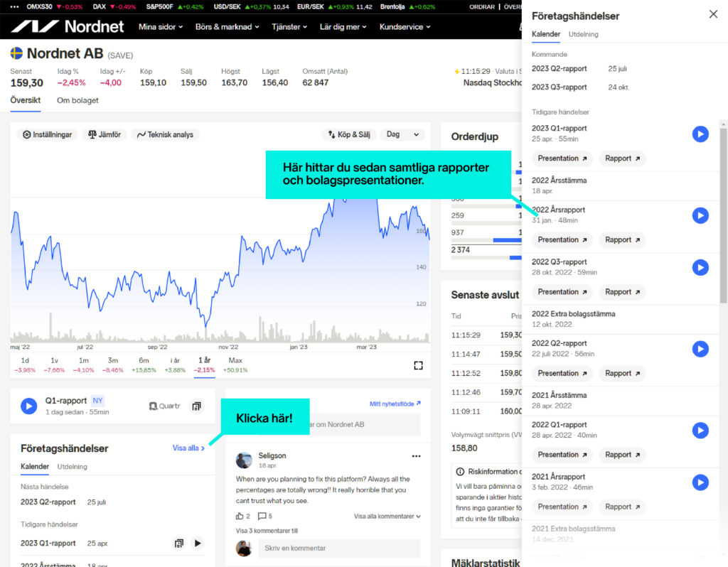Click the USD/SEK ticker item

point(251,6)
